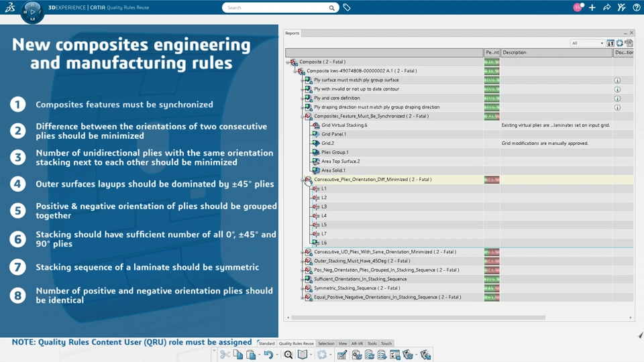
Task: Click the Copy icon in toolbar
Action: [237, 355]
